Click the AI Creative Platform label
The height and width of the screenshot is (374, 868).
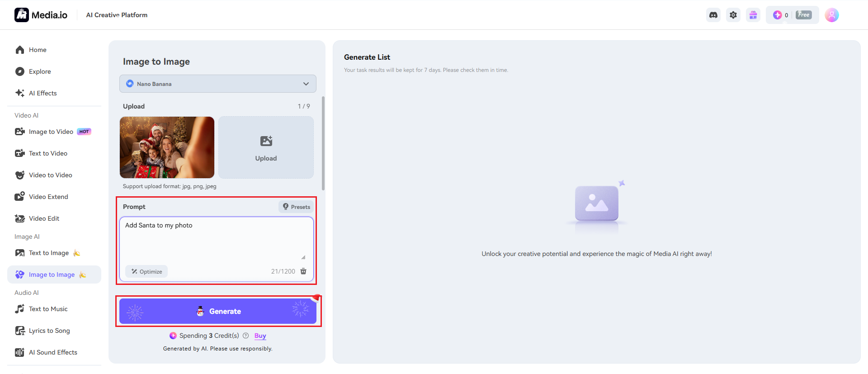click(x=117, y=15)
